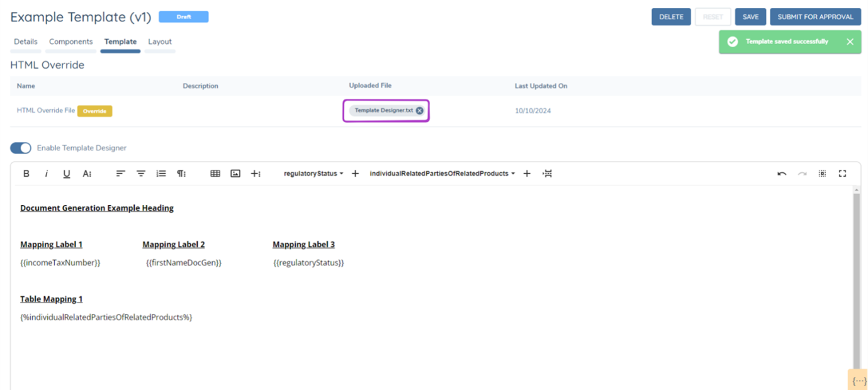Expand editor to fullscreen mode
868x390 pixels.
pos(842,174)
